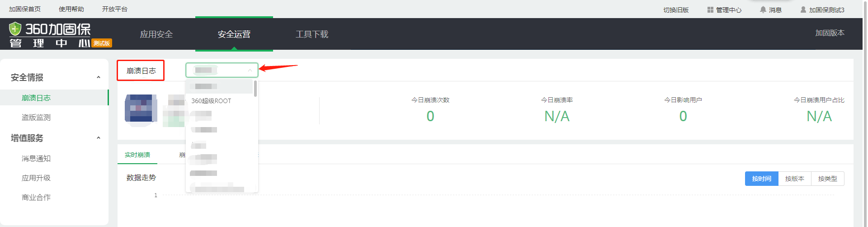Click the dropdown list scrollbar
The width and height of the screenshot is (868, 227).
(x=255, y=89)
